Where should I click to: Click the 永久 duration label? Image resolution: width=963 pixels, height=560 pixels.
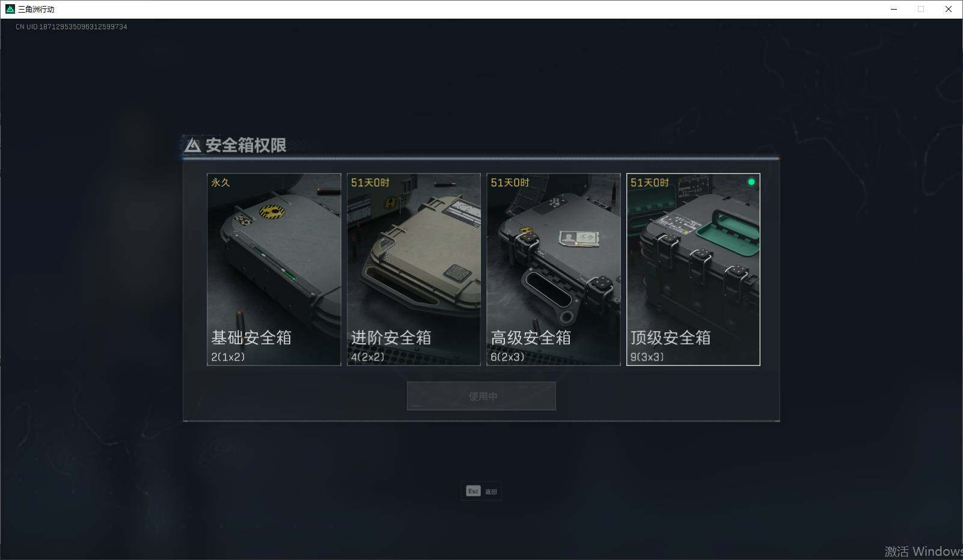pyautogui.click(x=221, y=183)
